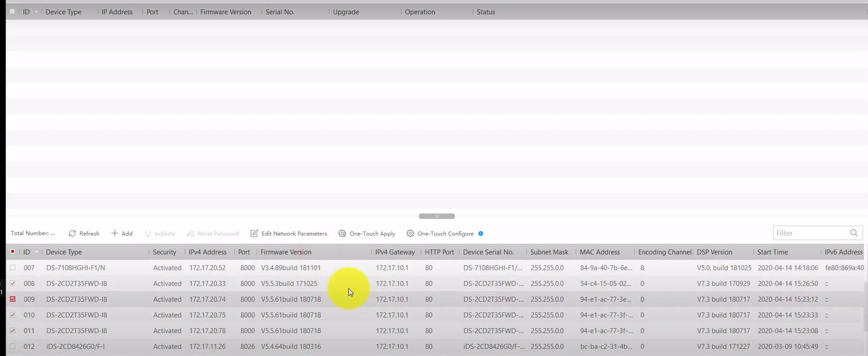Viewport: 868px width, 356px height.
Task: Click the Firmware Version header in lower table
Action: [x=286, y=252]
